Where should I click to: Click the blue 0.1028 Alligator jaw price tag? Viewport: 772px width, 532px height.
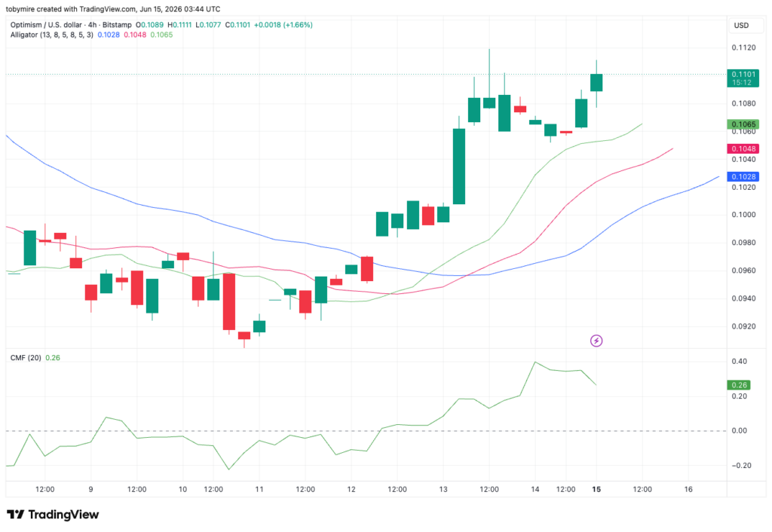pyautogui.click(x=743, y=176)
